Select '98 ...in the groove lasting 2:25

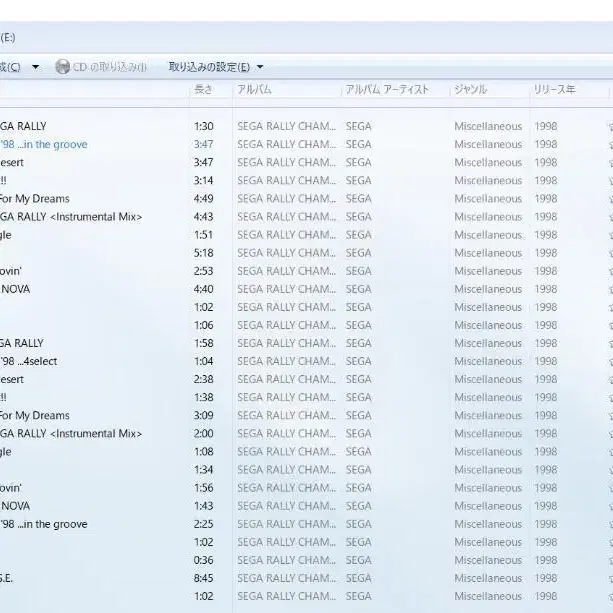[x=43, y=524]
